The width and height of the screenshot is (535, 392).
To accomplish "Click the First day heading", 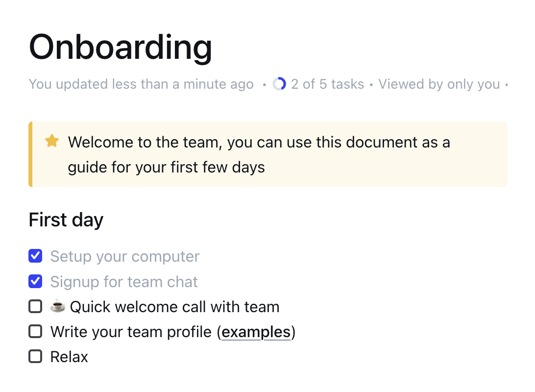I will (66, 220).
